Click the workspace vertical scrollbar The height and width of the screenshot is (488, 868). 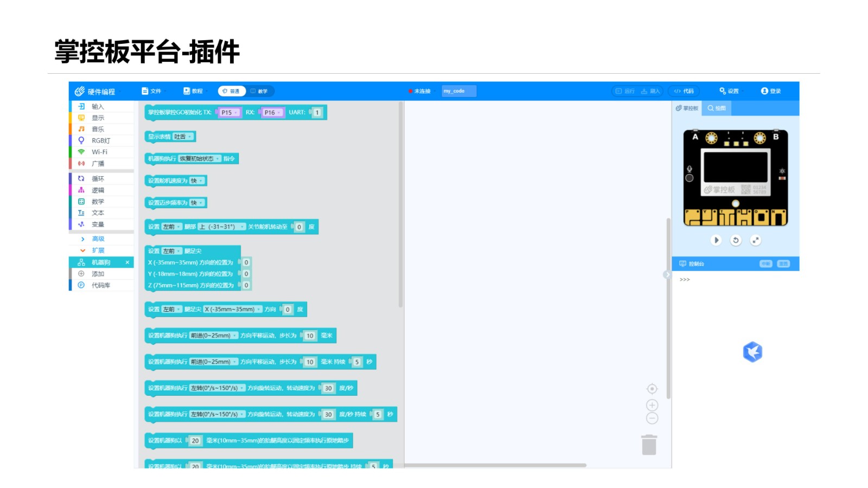click(668, 308)
